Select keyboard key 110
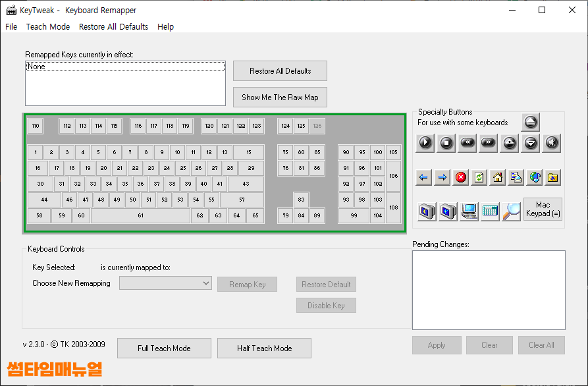Viewport: 588px width, 386px height. pyautogui.click(x=36, y=126)
